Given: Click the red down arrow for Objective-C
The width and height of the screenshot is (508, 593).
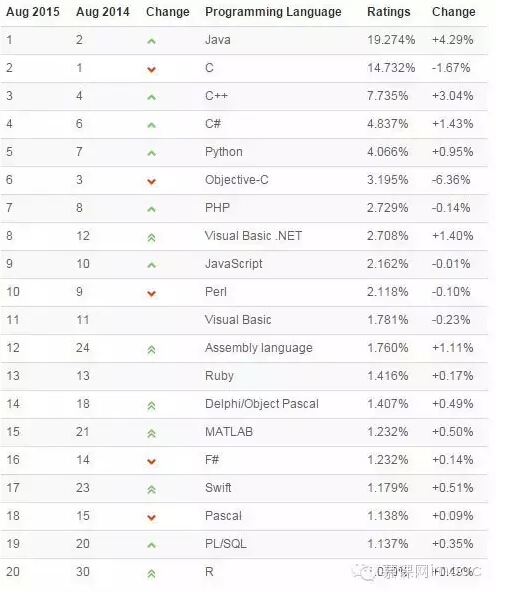Looking at the screenshot, I should (151, 182).
